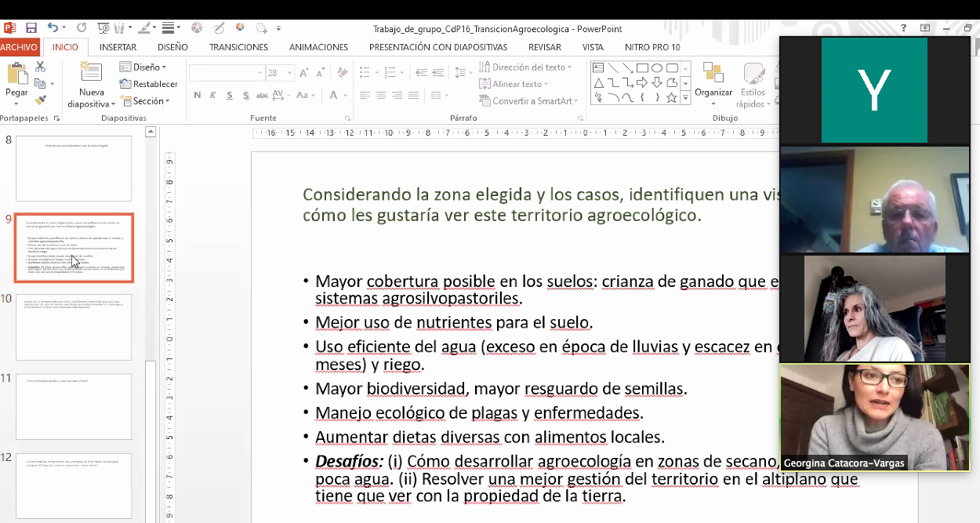The image size is (980, 523).
Task: Click the Cut scissors icon
Action: point(40,67)
